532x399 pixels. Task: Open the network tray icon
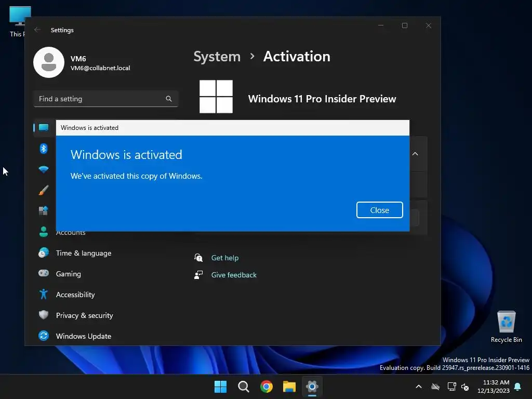coord(451,387)
